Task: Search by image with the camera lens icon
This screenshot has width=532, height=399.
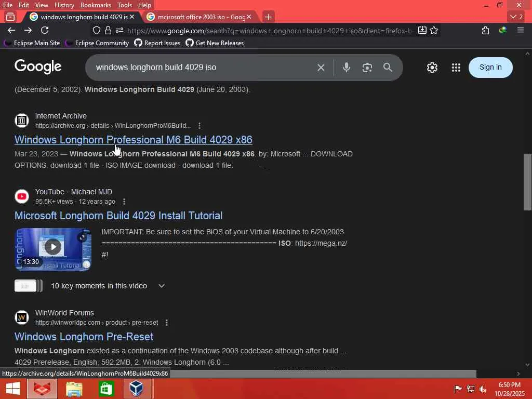Action: pyautogui.click(x=367, y=68)
